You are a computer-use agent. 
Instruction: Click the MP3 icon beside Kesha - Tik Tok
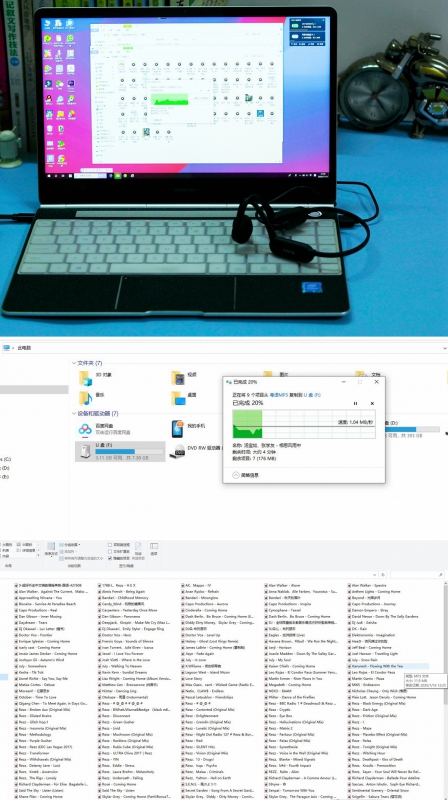[16, 672]
